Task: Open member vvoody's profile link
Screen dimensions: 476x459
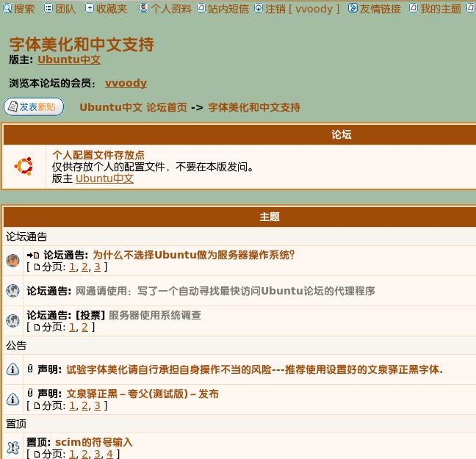Action: [126, 83]
